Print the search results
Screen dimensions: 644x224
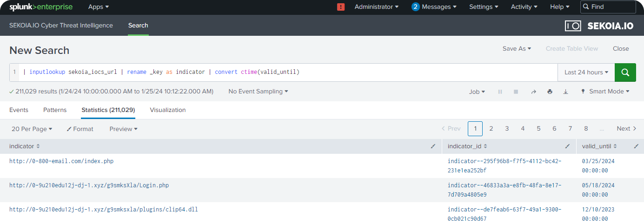(550, 92)
